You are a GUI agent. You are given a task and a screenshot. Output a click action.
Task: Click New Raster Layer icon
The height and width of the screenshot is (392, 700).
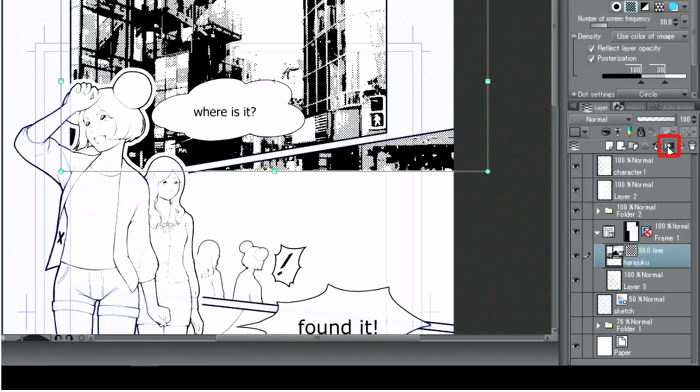coord(610,146)
